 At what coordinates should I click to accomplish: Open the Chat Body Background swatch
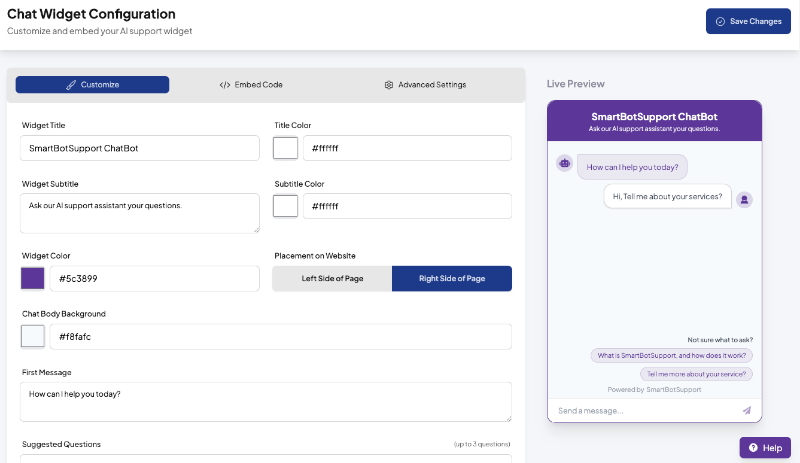coord(33,336)
